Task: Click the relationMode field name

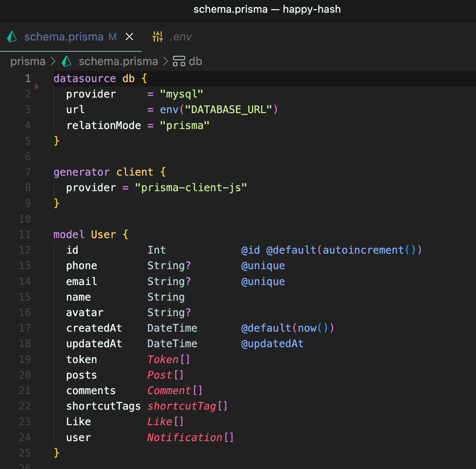Action: 104,125
